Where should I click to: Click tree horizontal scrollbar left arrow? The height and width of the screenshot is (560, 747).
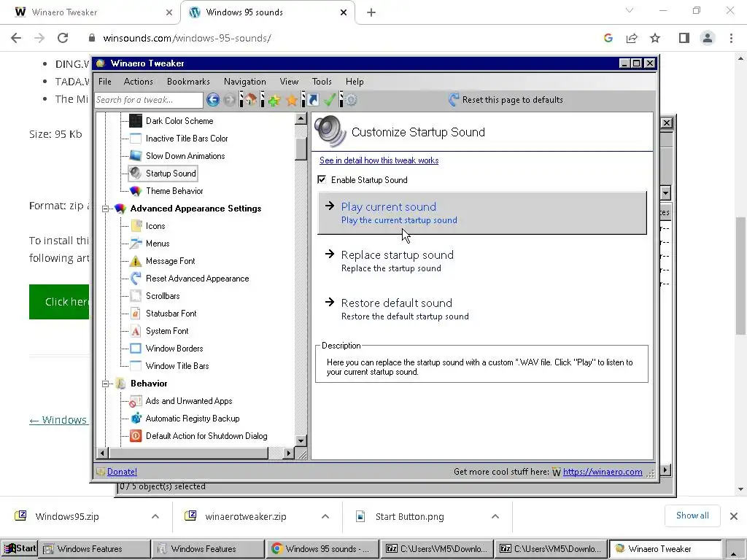(x=101, y=453)
